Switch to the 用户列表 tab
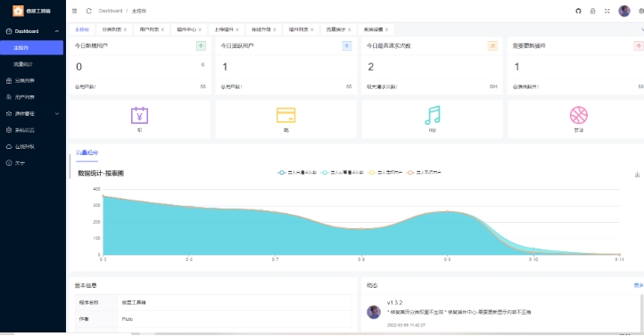Viewport: 644px width, 336px height. (x=149, y=29)
